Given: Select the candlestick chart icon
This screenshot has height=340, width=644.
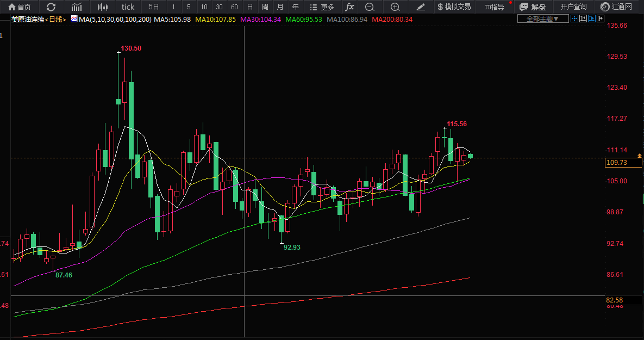Looking at the screenshot, I should pyautogui.click(x=102, y=7).
